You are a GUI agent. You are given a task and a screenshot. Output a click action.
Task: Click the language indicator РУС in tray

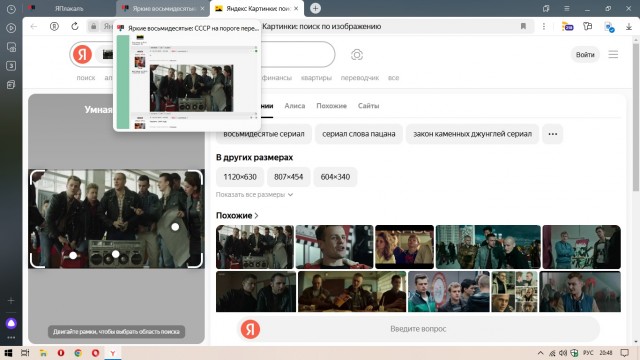[x=588, y=353]
